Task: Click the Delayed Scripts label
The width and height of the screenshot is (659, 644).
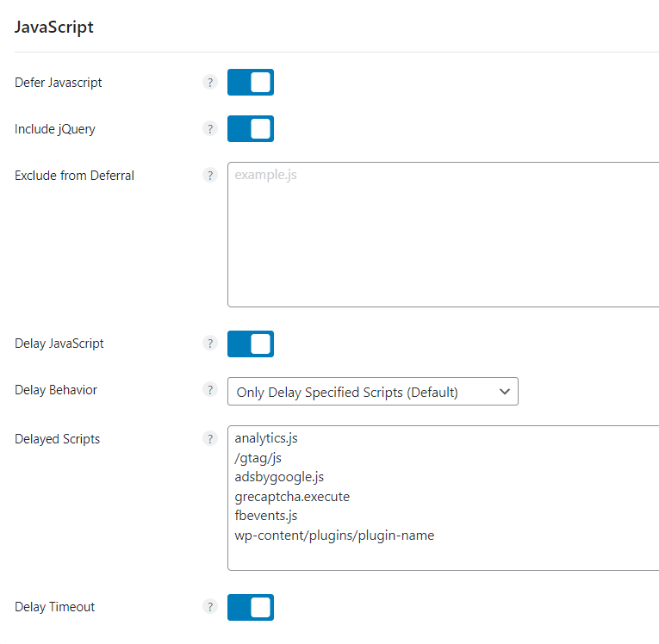Action: [x=57, y=439]
